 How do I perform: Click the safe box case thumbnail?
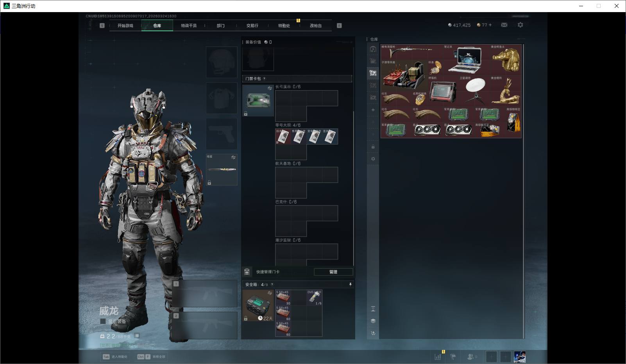point(258,305)
